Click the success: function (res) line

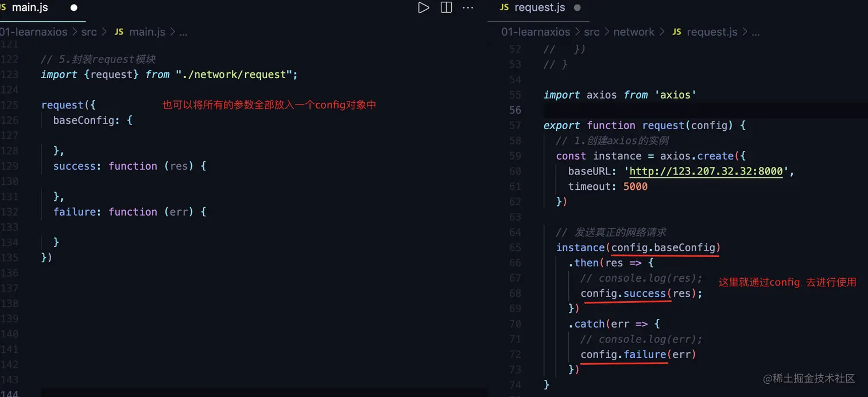click(129, 166)
